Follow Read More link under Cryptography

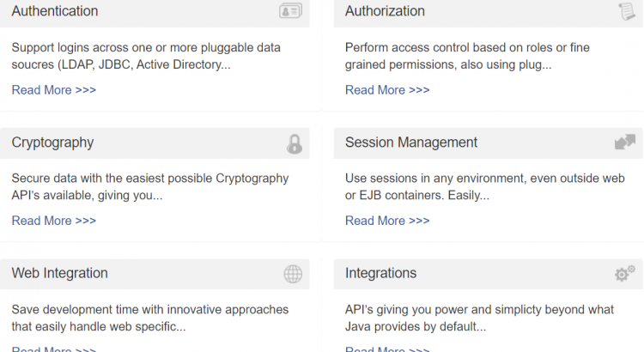pyautogui.click(x=54, y=221)
